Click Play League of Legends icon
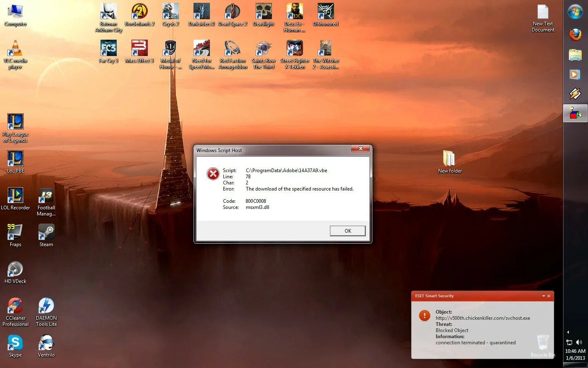Image resolution: width=588 pixels, height=368 pixels. click(x=15, y=128)
